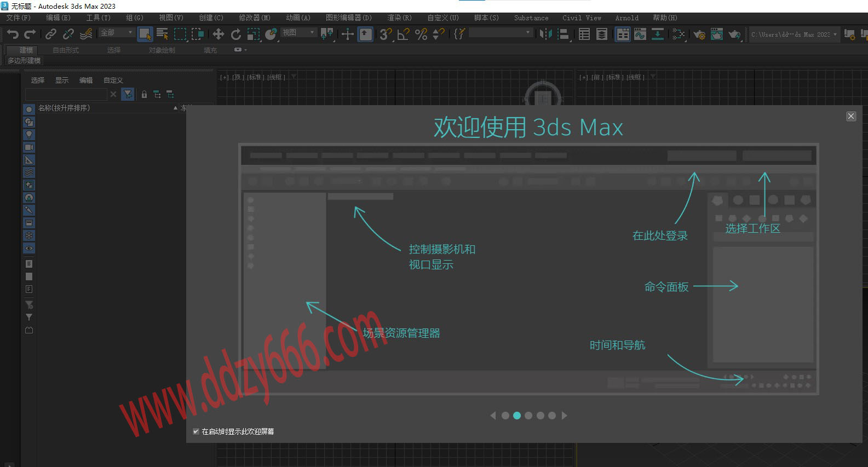The height and width of the screenshot is (467, 868).
Task: Activate the Select and Move tool
Action: [219, 34]
